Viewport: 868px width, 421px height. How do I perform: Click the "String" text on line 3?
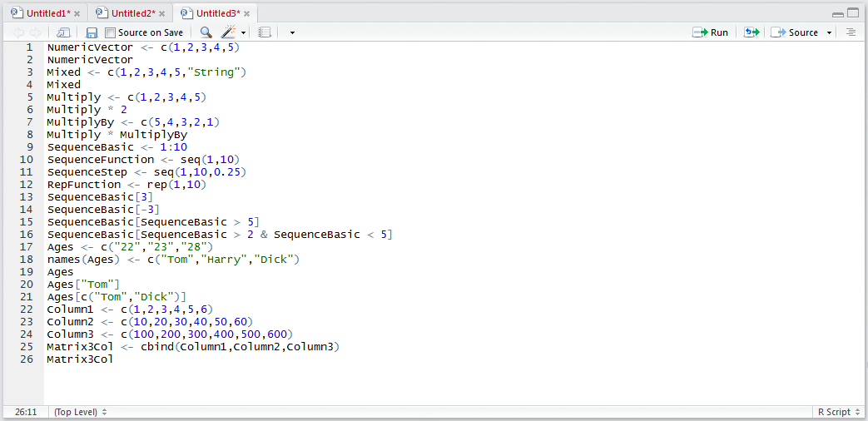pyautogui.click(x=213, y=72)
